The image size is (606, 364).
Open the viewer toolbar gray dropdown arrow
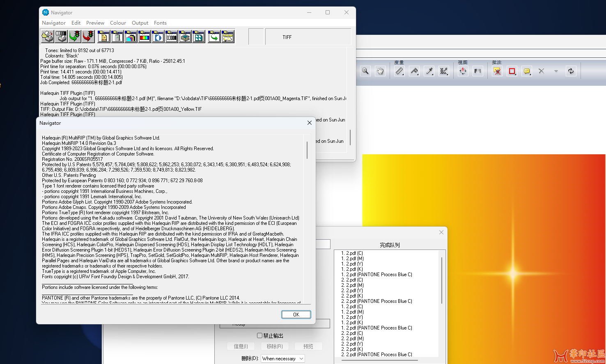[x=556, y=71]
